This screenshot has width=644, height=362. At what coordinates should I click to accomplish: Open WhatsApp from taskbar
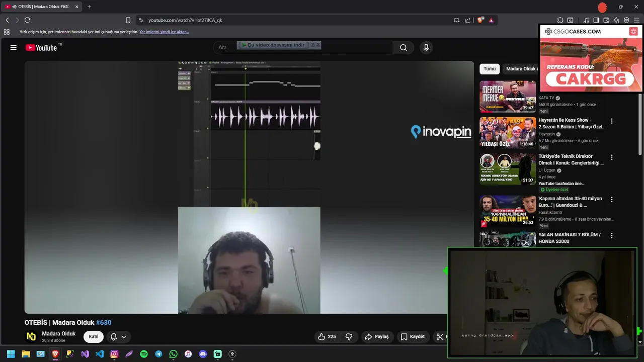pos(174,354)
